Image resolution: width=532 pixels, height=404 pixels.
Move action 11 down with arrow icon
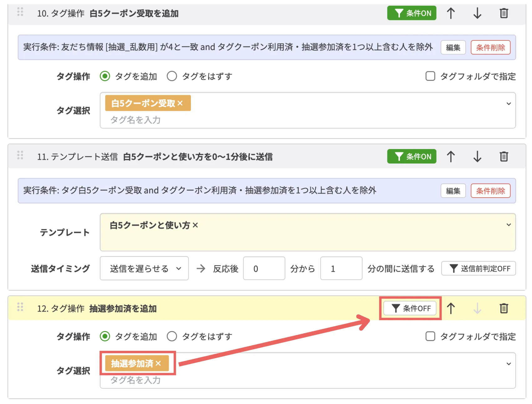coord(477,156)
